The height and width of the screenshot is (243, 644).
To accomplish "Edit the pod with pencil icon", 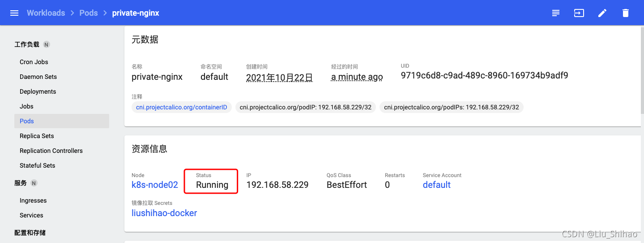I will coord(602,13).
